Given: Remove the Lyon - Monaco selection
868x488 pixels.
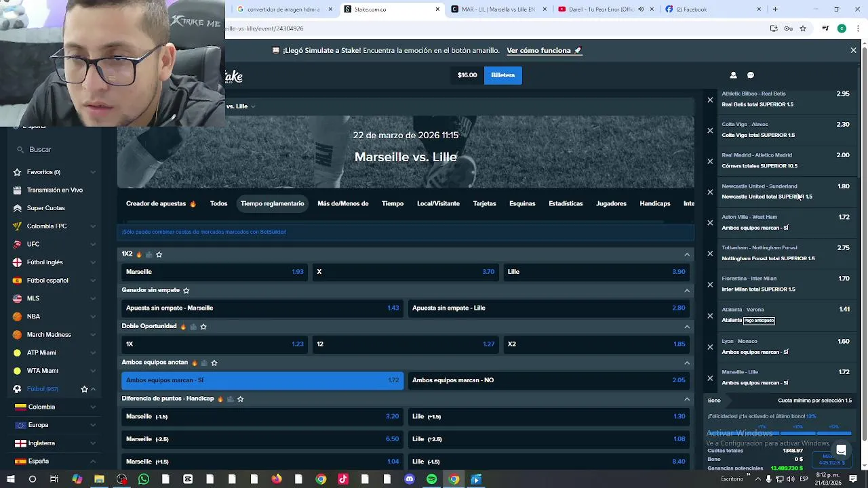Looking at the screenshot, I should coord(710,346).
